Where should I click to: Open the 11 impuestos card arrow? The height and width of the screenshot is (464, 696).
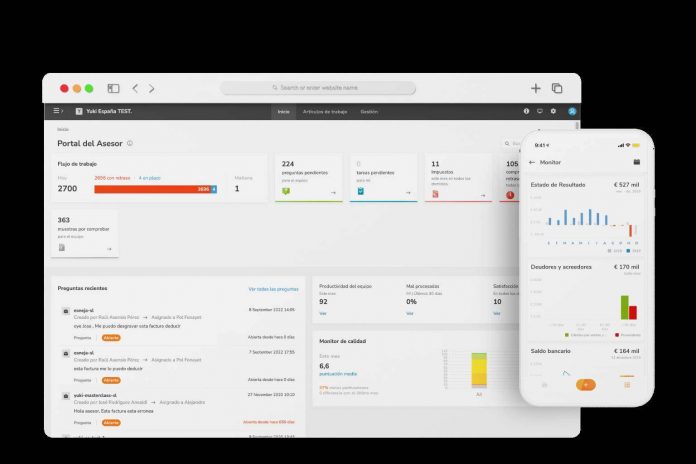(x=483, y=195)
